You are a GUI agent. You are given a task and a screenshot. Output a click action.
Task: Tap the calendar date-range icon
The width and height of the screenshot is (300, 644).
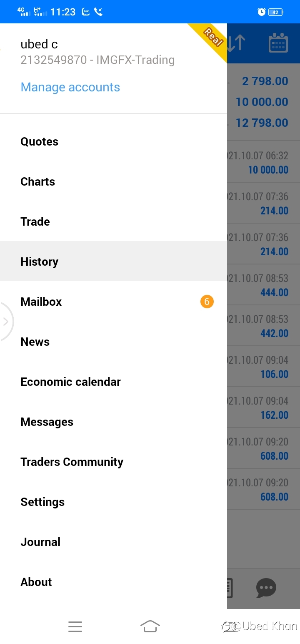[x=278, y=43]
